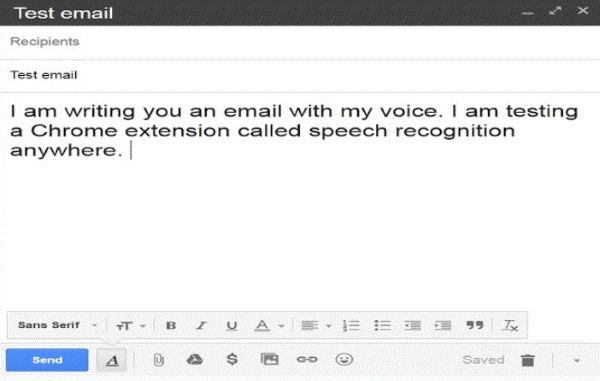Insert files using Google Drive
The image size is (600, 381).
pos(194,360)
